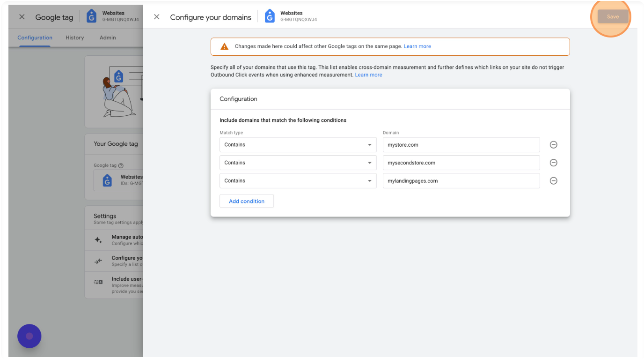This screenshot has width=644, height=359.
Task: Click the purple floating circle button
Action: (29, 336)
